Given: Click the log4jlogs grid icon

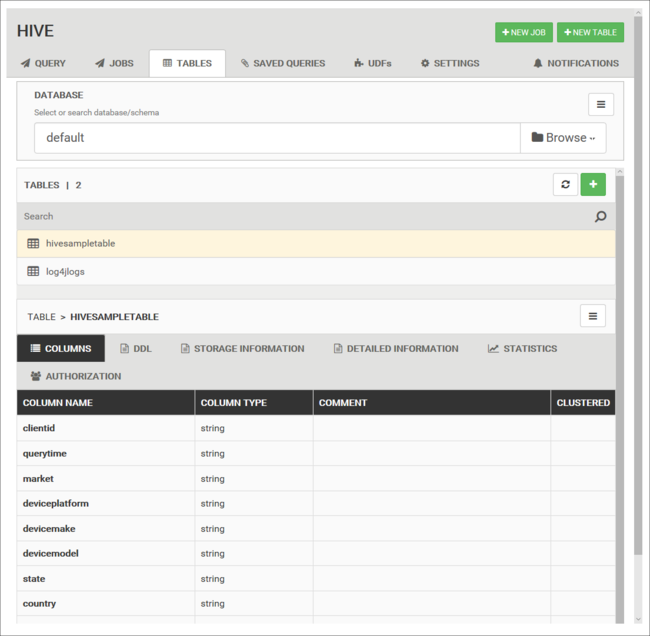Looking at the screenshot, I should tap(33, 271).
